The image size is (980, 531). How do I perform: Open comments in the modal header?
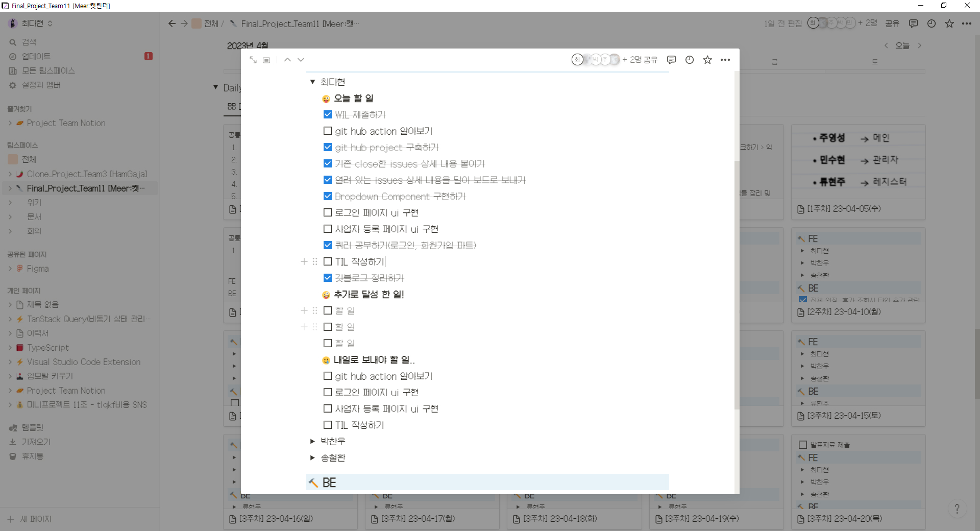(x=671, y=60)
